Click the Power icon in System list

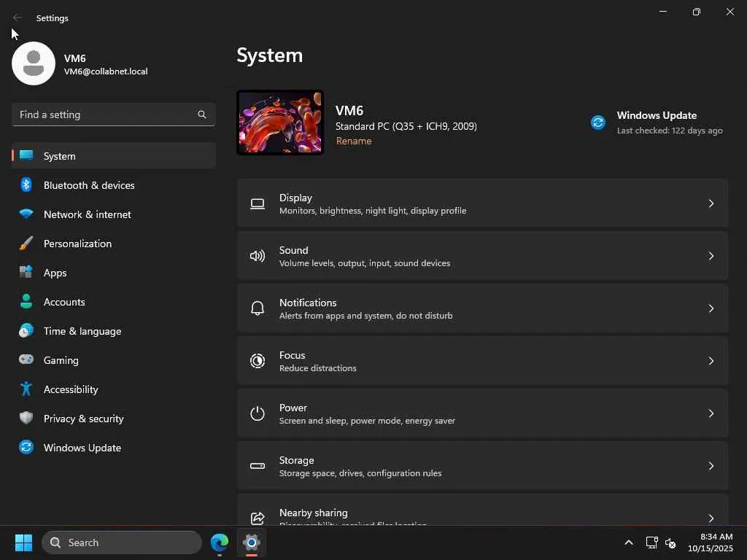(258, 413)
